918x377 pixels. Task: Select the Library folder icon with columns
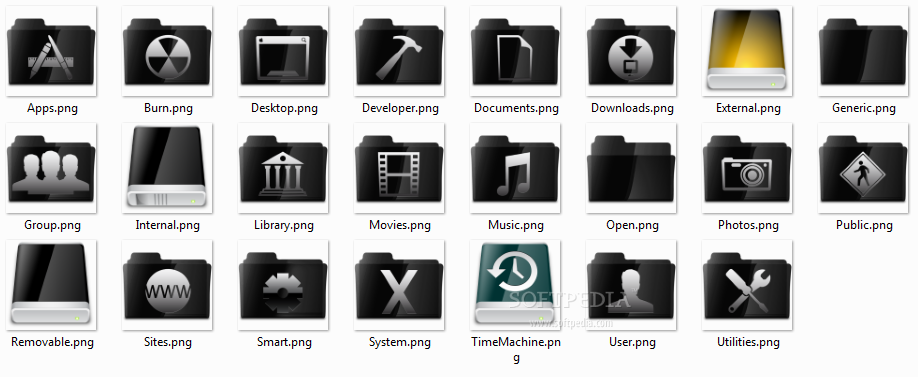click(283, 168)
